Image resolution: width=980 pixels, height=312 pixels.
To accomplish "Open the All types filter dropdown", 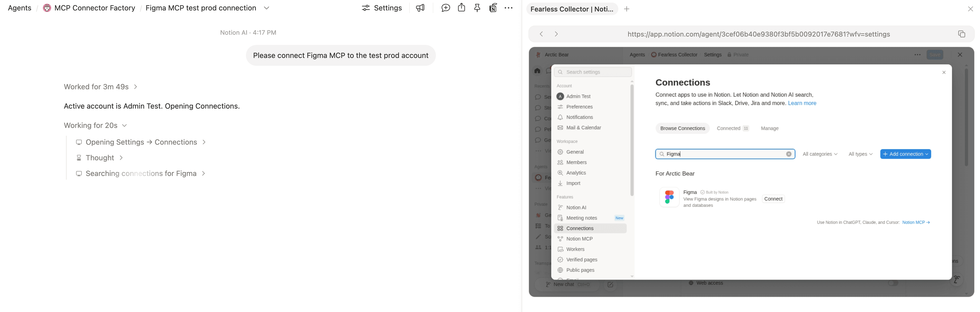I will [x=861, y=154].
